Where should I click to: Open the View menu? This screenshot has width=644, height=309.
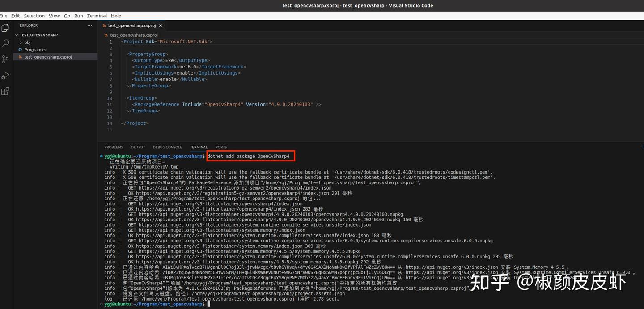click(54, 16)
